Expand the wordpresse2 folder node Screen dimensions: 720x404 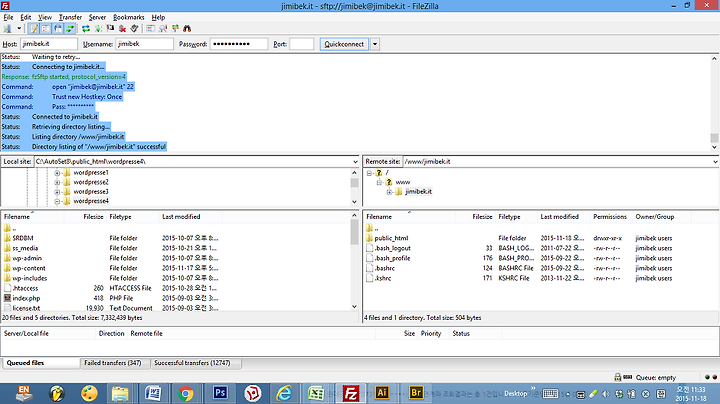pyautogui.click(x=57, y=182)
